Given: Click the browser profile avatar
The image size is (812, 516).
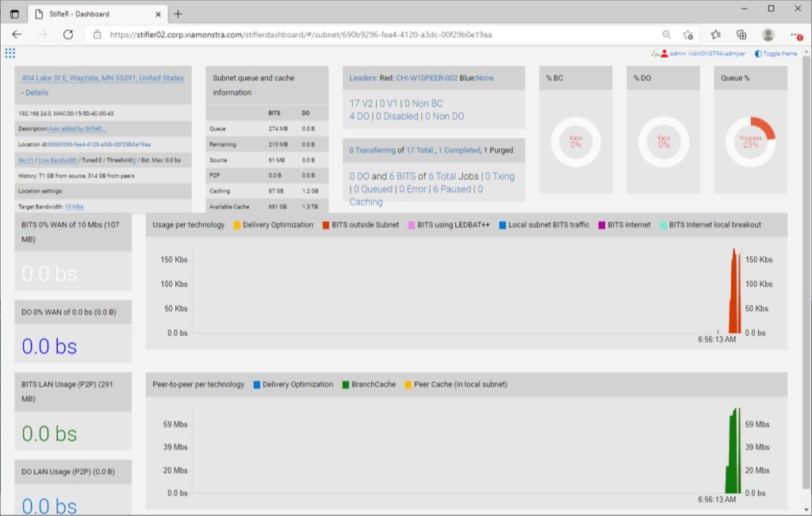Looking at the screenshot, I should coord(768,35).
